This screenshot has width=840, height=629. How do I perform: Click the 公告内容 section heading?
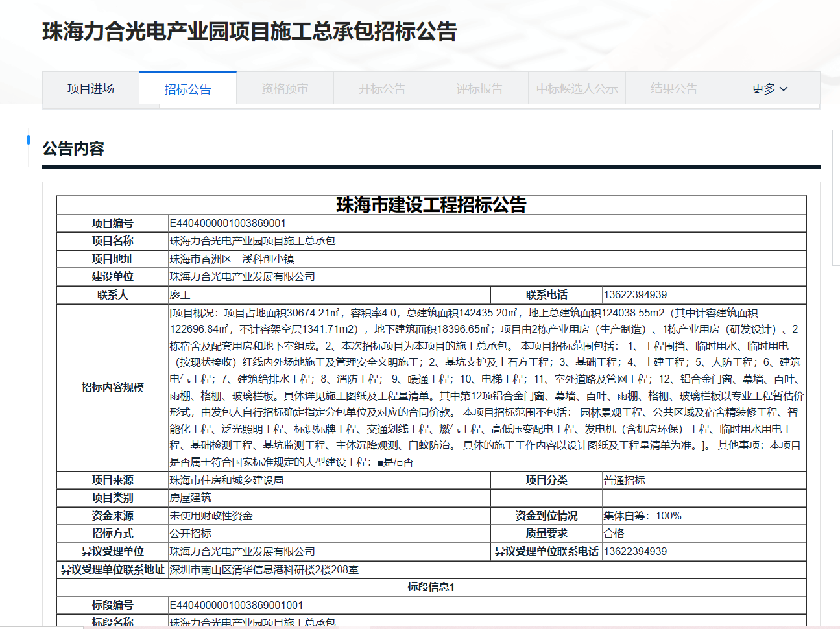coord(73,148)
